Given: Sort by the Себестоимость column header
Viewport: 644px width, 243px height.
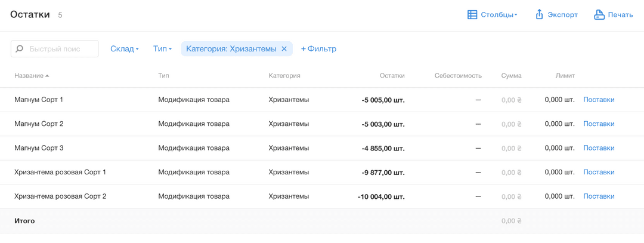Looking at the screenshot, I should [458, 76].
